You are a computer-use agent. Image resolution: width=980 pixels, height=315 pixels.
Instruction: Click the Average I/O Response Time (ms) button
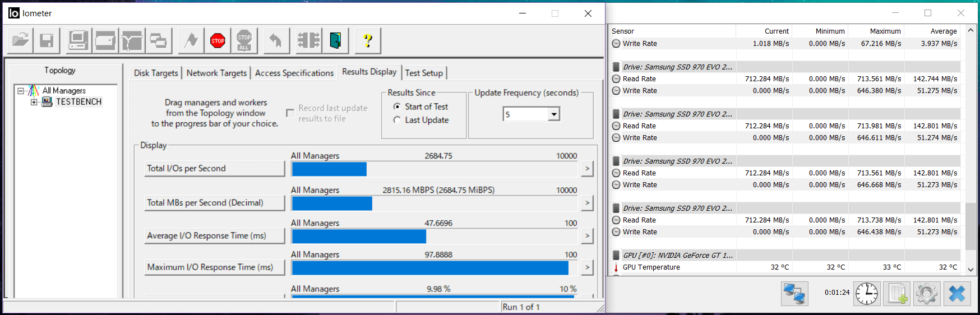click(215, 236)
